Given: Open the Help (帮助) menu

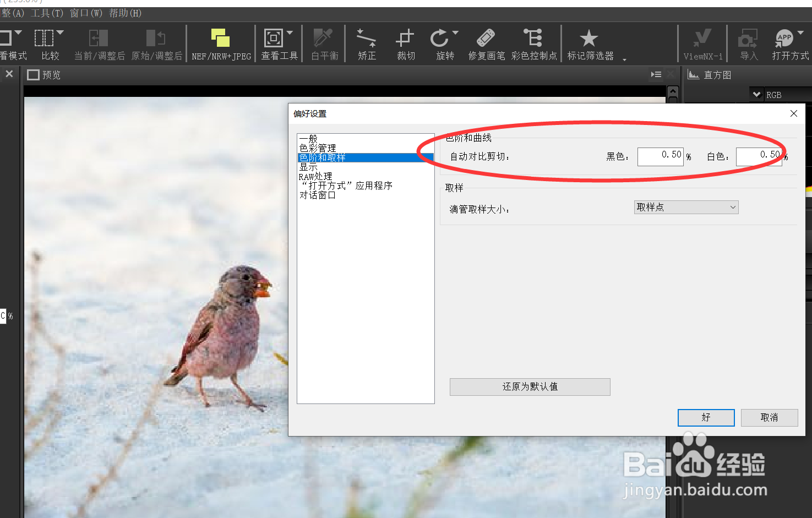Looking at the screenshot, I should (125, 13).
